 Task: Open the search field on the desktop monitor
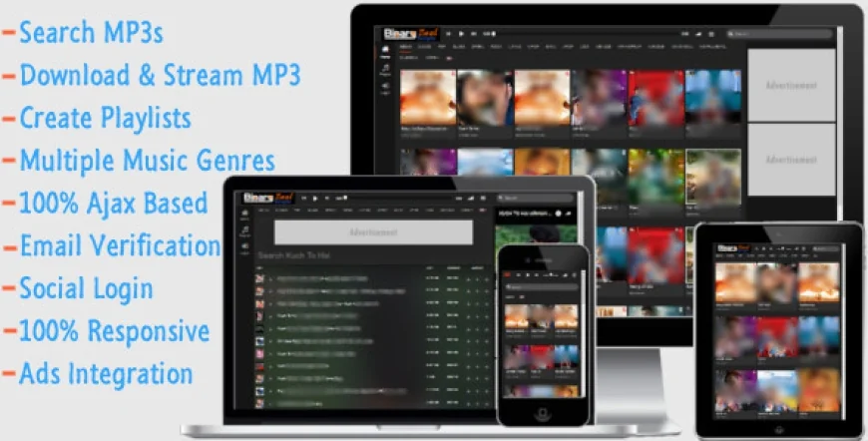tap(779, 34)
